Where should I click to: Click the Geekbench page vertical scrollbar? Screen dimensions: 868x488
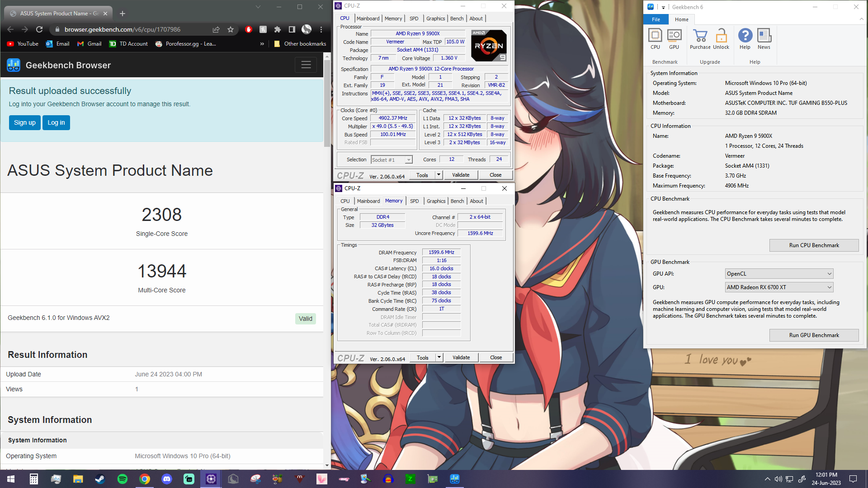click(x=327, y=103)
